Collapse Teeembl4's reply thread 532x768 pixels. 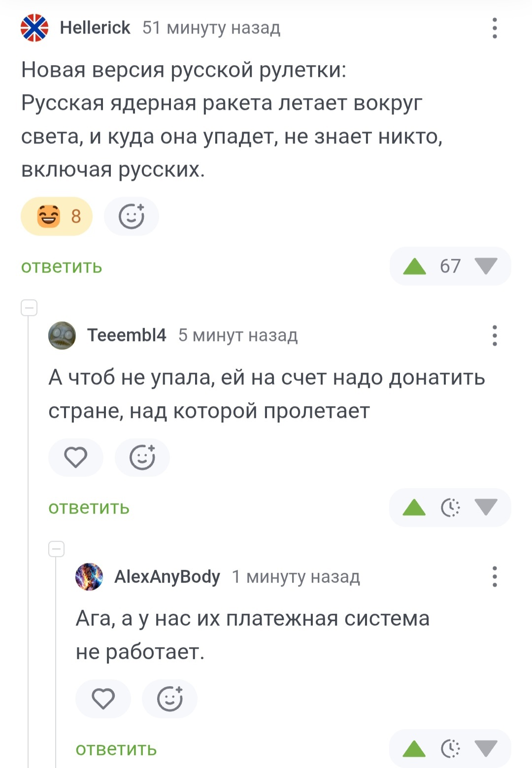(29, 308)
